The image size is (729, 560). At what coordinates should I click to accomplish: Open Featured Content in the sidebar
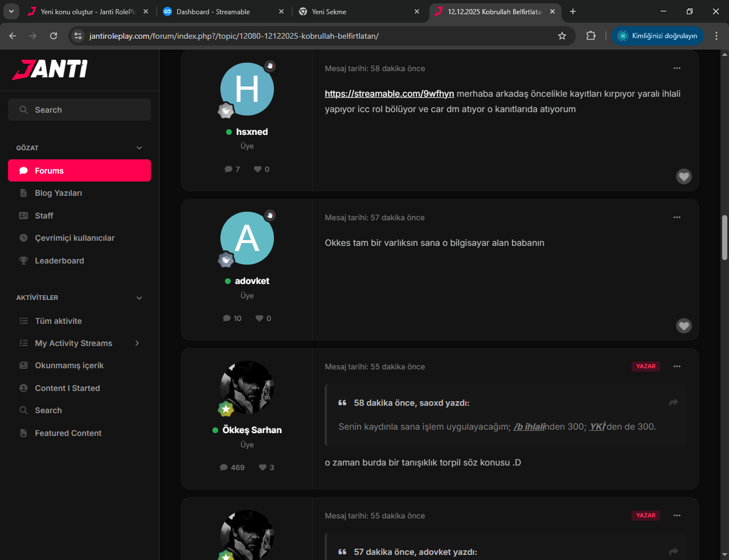(x=79, y=433)
